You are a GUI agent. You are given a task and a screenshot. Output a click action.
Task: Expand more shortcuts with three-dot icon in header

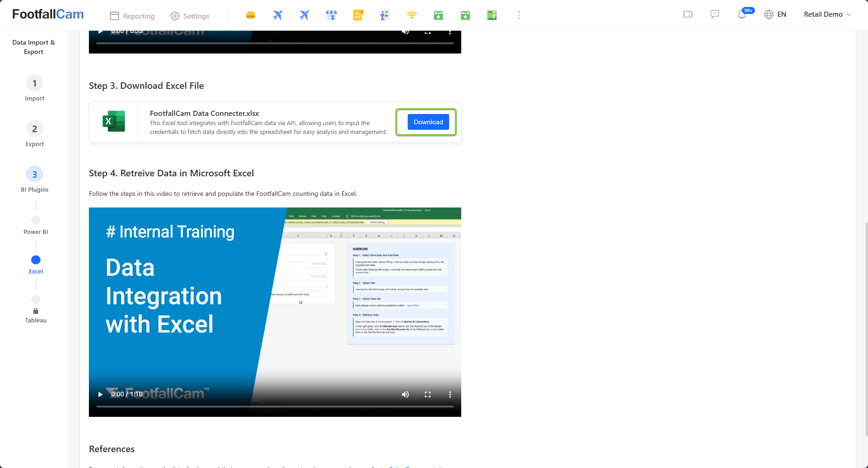pos(519,15)
